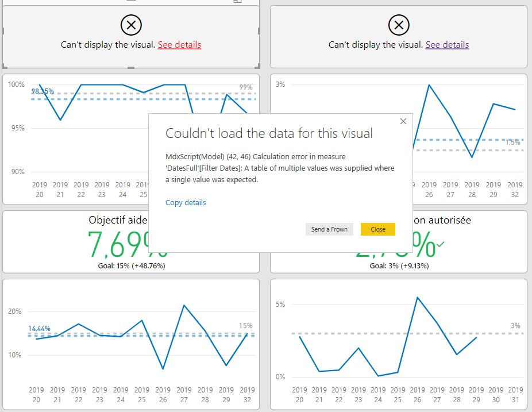Click the yellow Close button
The image size is (532, 412).
pos(377,229)
